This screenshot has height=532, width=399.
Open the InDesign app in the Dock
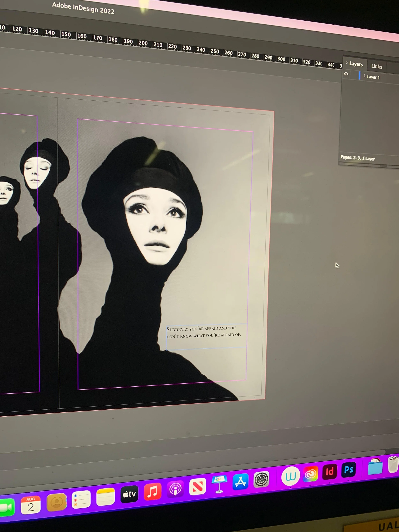329,472
